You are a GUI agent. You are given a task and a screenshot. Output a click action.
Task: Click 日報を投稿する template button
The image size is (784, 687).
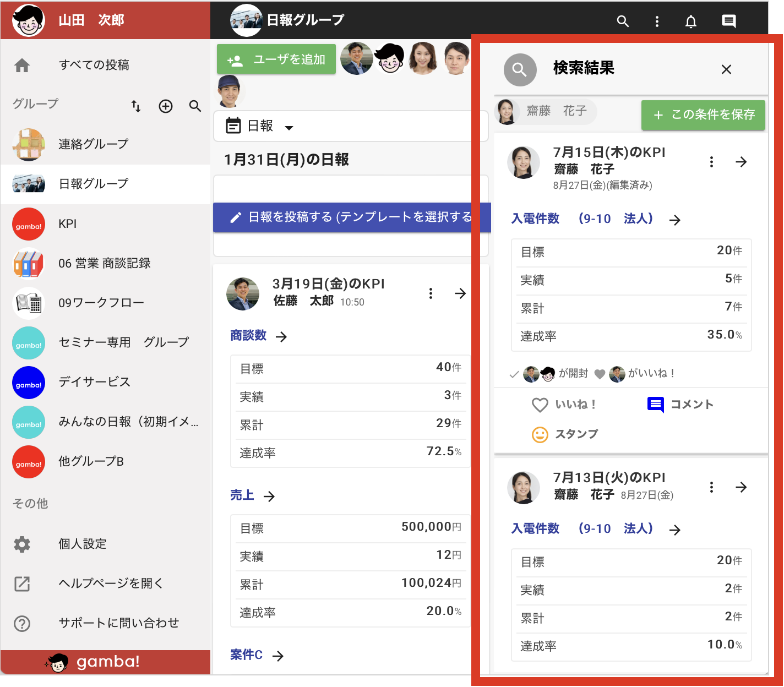click(351, 217)
